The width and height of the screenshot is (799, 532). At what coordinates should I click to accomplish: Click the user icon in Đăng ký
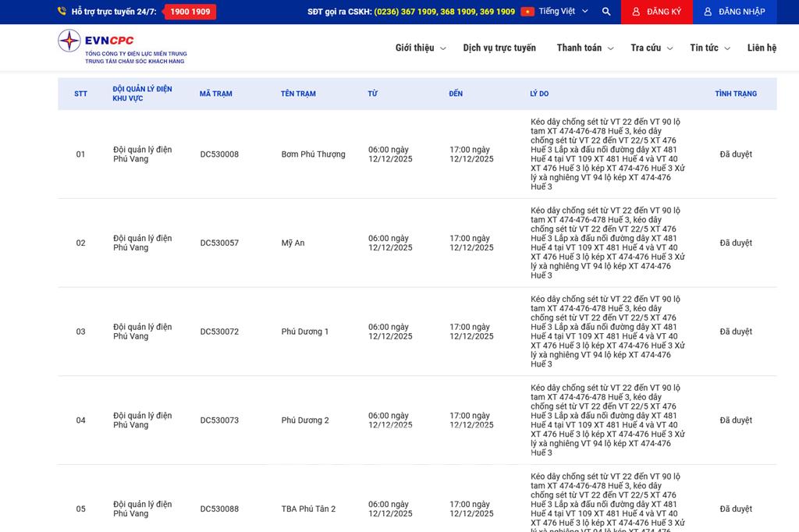tap(636, 12)
